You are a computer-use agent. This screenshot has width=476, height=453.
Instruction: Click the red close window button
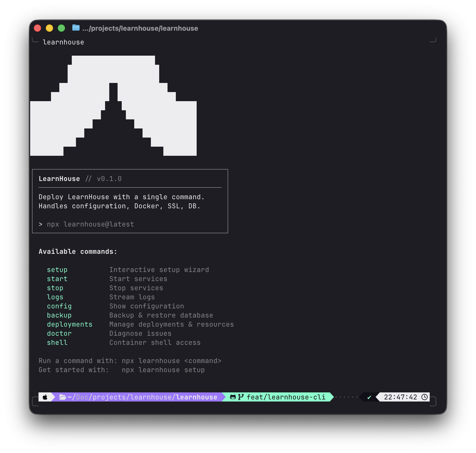pyautogui.click(x=37, y=28)
